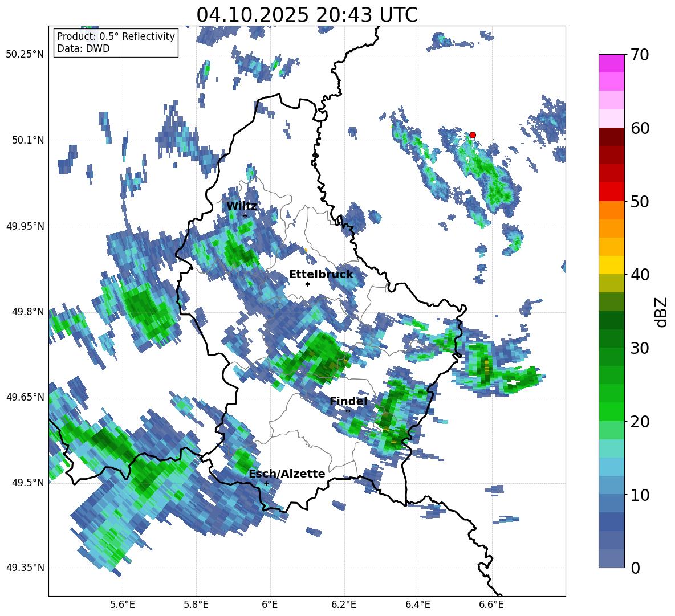Click the 6°E longitude label
Image resolution: width=675 pixels, height=616 pixels.
(270, 605)
